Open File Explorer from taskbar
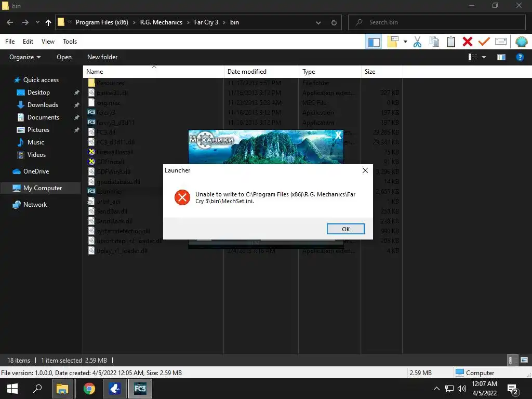532x399 pixels. [62, 389]
